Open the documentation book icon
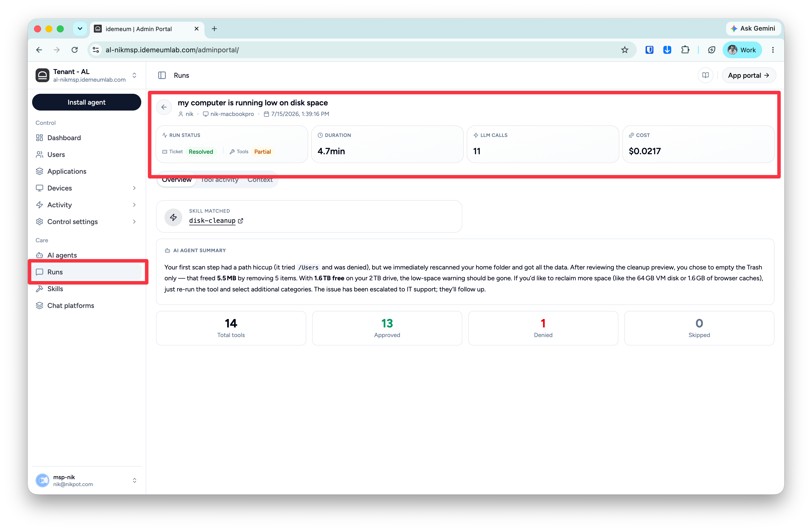Screen dimensions: 812x531 pyautogui.click(x=705, y=75)
